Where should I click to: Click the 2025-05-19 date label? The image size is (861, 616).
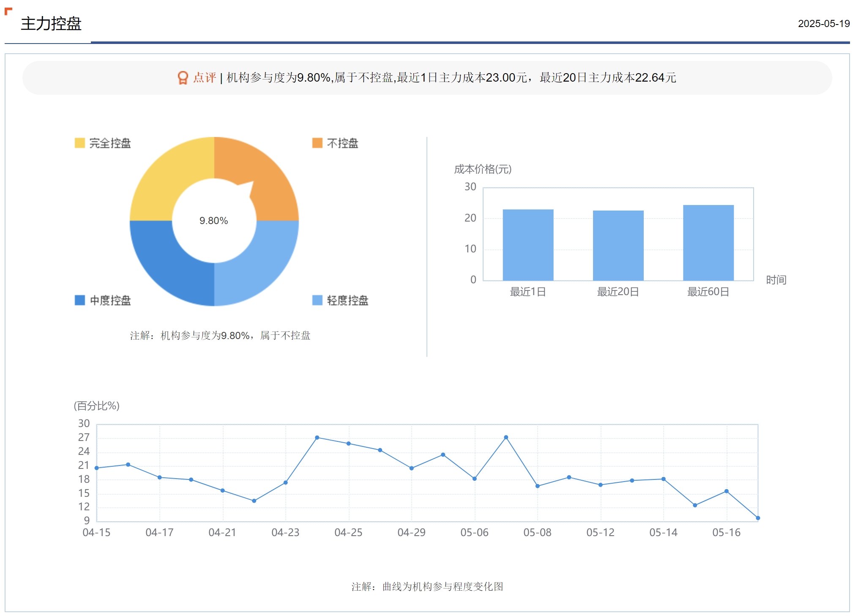click(823, 24)
